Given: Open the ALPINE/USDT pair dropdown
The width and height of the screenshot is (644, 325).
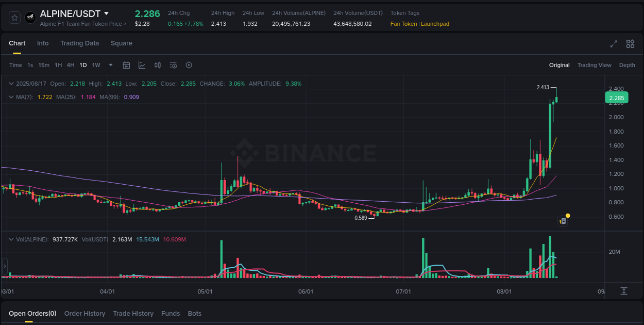Looking at the screenshot, I should [x=107, y=13].
